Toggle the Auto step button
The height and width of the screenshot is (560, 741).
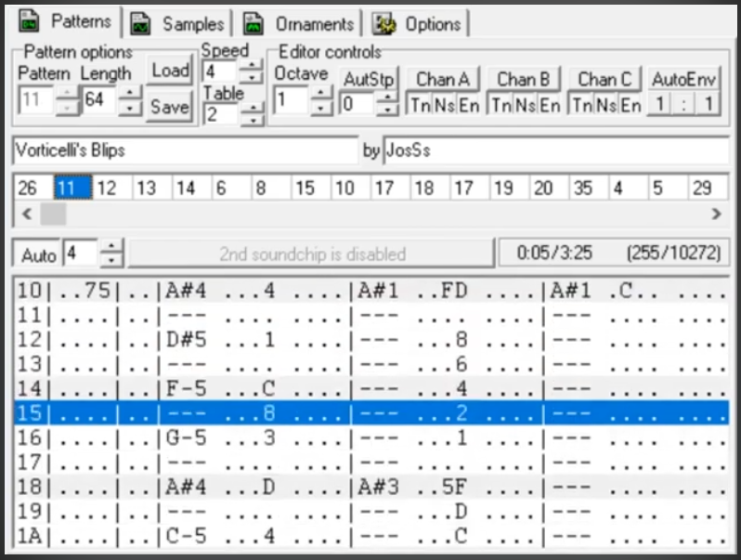(38, 255)
